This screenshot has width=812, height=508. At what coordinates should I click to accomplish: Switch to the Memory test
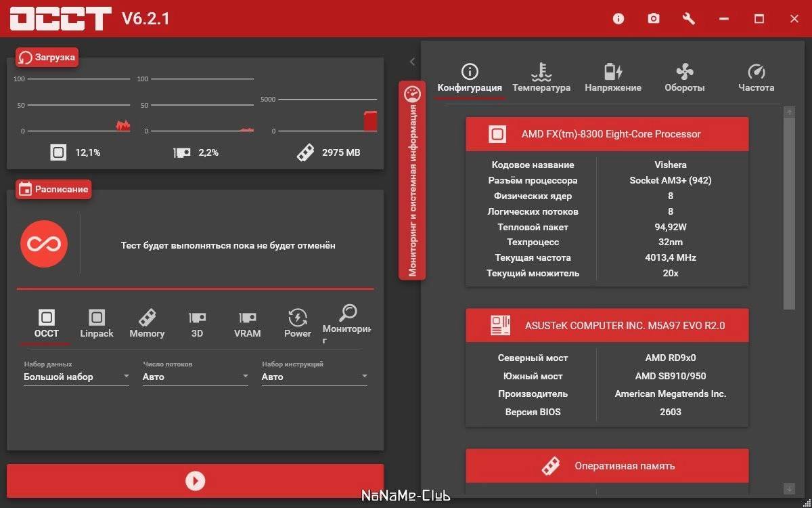pos(147,323)
